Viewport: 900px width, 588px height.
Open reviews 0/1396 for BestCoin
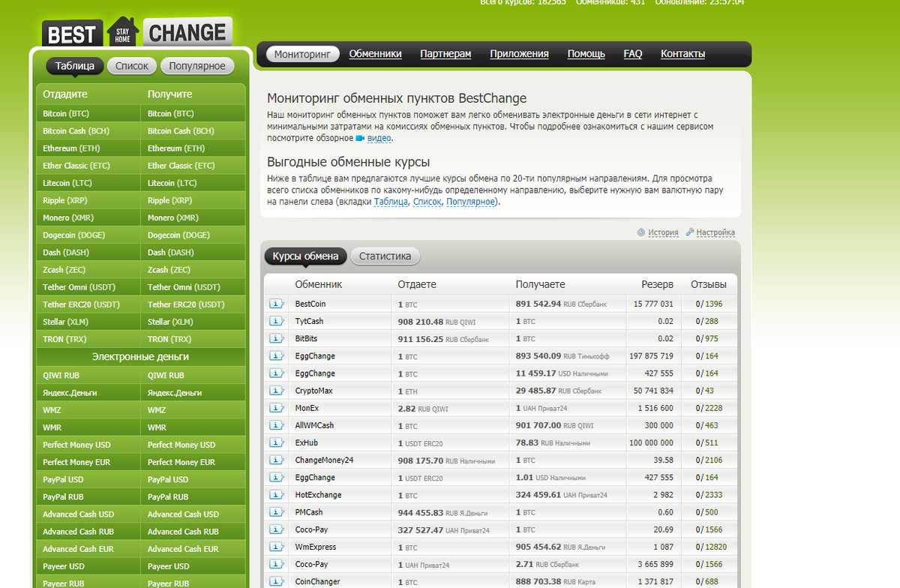click(708, 304)
